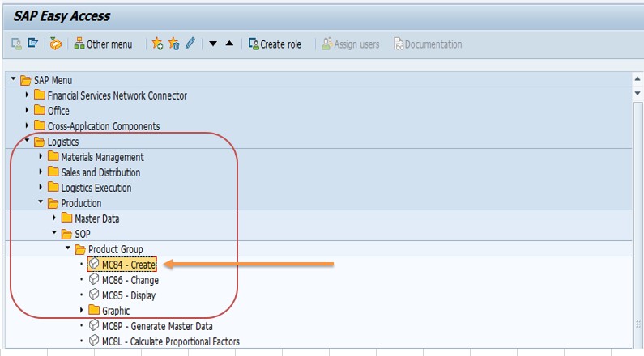Click the Production open folder icon
Viewport: 644px width, 356px height.
click(x=53, y=203)
